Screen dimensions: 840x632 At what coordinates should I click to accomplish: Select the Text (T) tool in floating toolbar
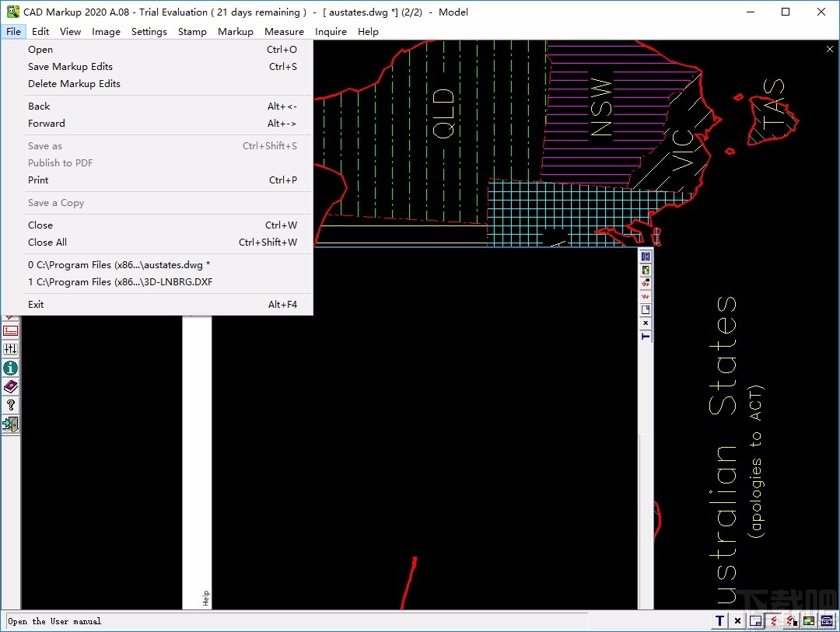click(x=646, y=336)
